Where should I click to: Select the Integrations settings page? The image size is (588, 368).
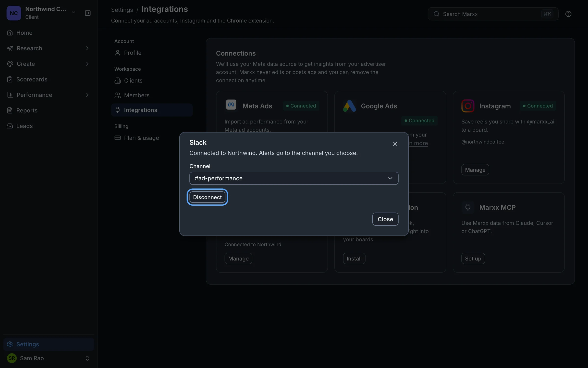[x=152, y=110]
